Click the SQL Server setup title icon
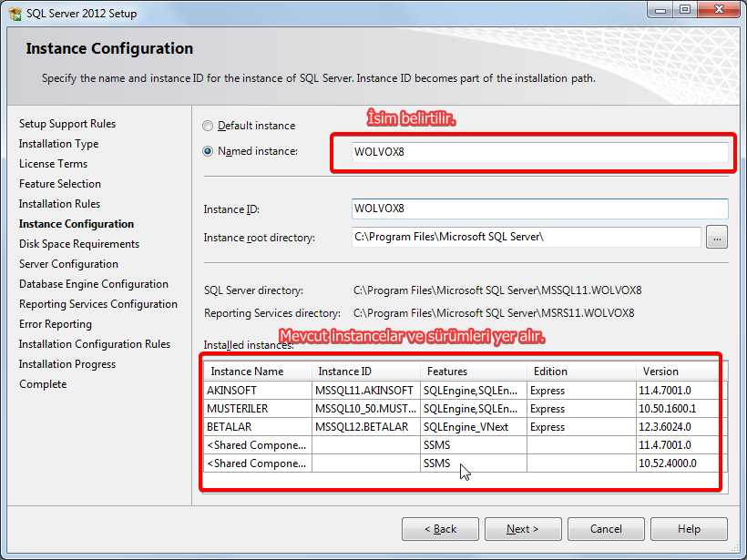 click(15, 14)
